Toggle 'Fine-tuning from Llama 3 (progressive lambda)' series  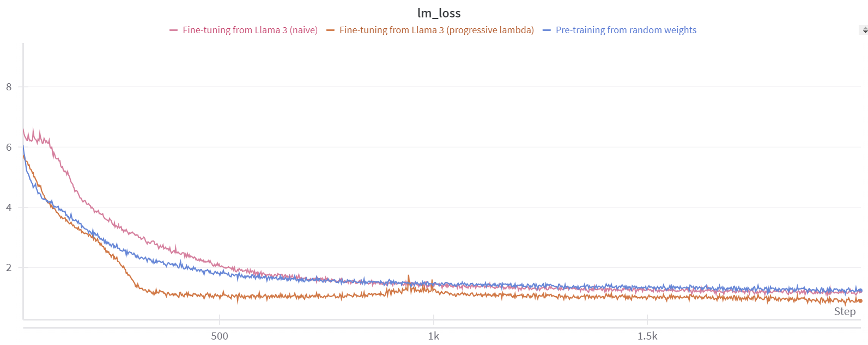click(436, 30)
